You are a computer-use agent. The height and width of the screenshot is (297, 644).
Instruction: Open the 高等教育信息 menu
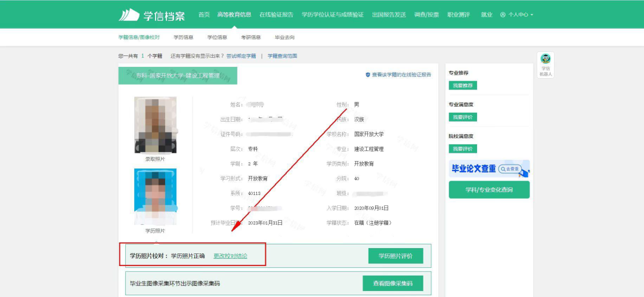click(x=234, y=14)
